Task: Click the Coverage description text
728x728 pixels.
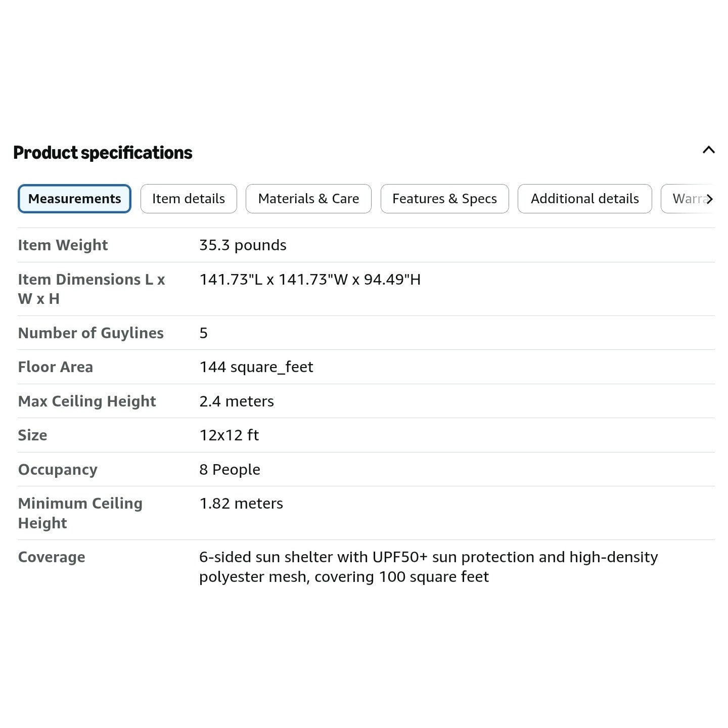Action: pyautogui.click(x=429, y=567)
